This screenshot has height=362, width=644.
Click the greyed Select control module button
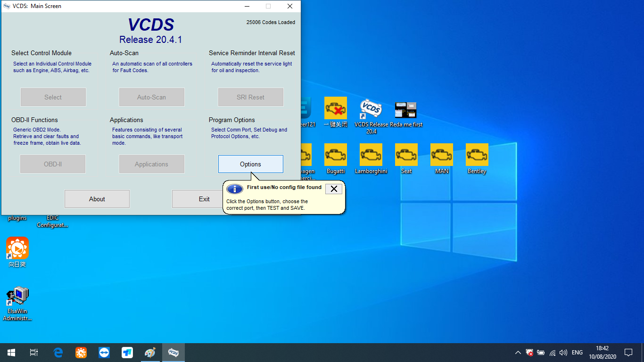click(53, 97)
